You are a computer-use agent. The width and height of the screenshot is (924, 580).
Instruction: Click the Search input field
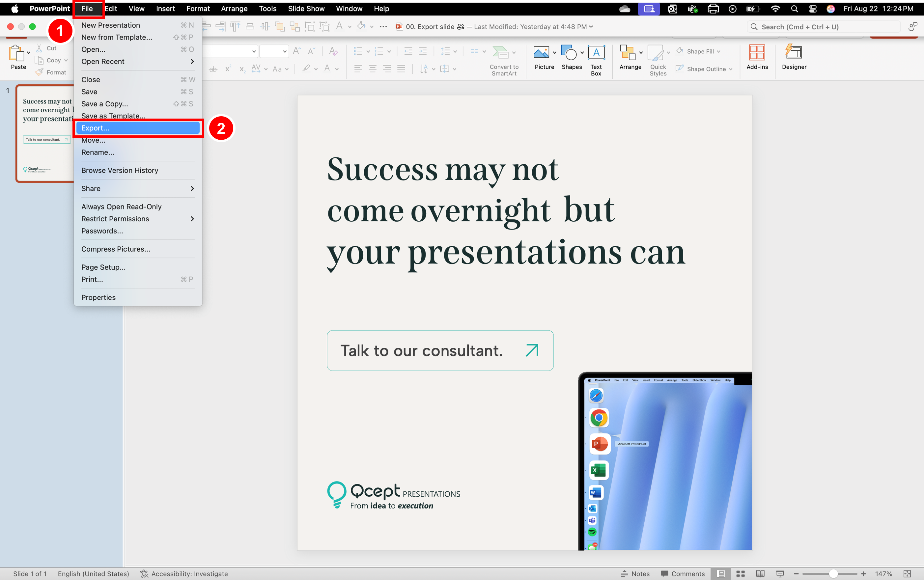click(825, 27)
